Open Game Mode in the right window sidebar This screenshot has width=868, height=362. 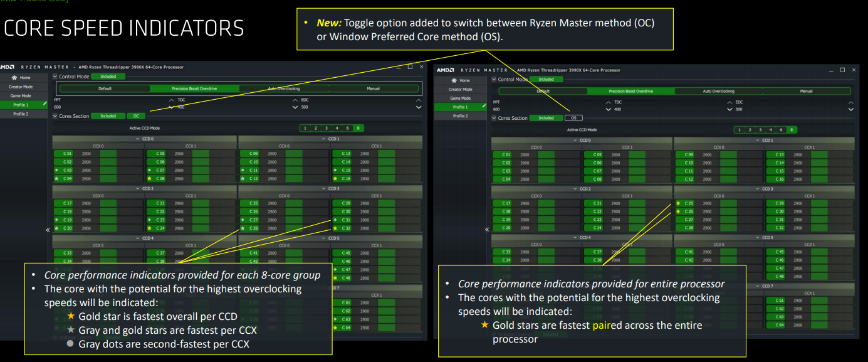click(460, 98)
